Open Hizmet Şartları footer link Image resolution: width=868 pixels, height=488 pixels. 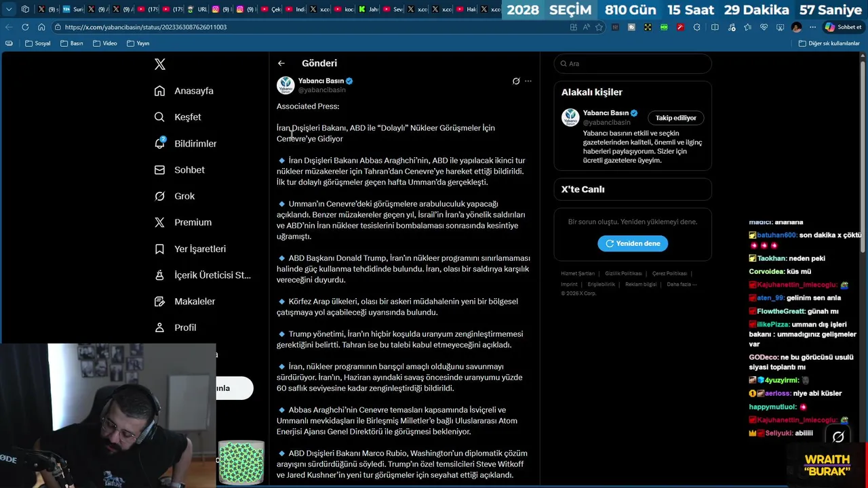[578, 274]
